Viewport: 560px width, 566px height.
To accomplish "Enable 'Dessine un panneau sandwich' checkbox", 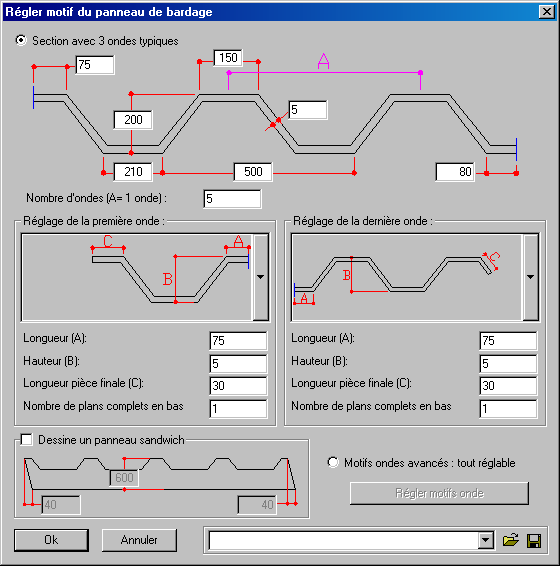I will pyautogui.click(x=26, y=440).
